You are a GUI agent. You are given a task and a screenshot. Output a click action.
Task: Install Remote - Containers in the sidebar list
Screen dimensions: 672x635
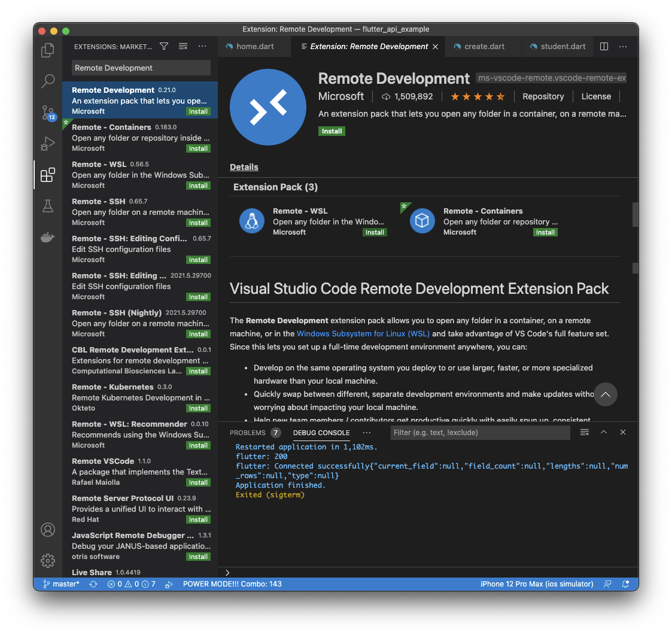(x=198, y=148)
